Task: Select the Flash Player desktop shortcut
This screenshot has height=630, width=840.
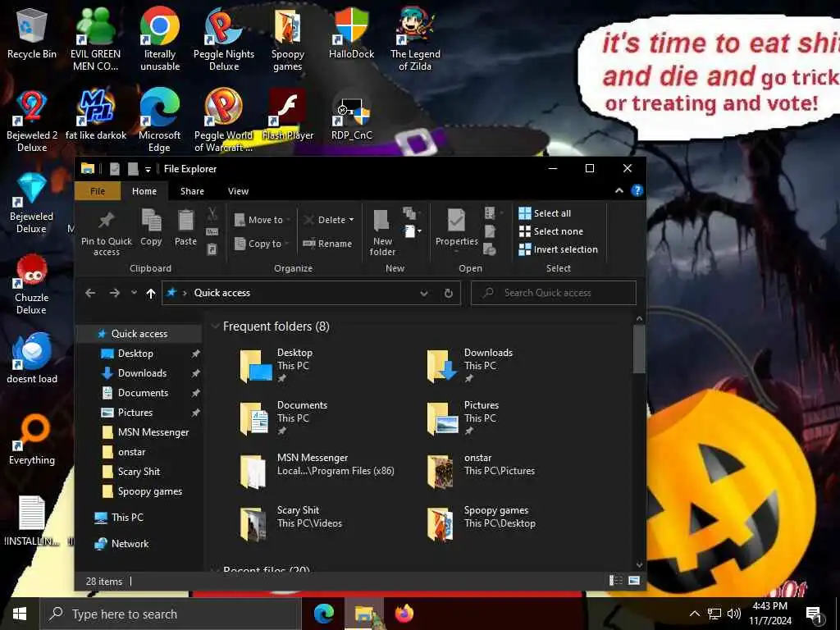Action: (288, 115)
